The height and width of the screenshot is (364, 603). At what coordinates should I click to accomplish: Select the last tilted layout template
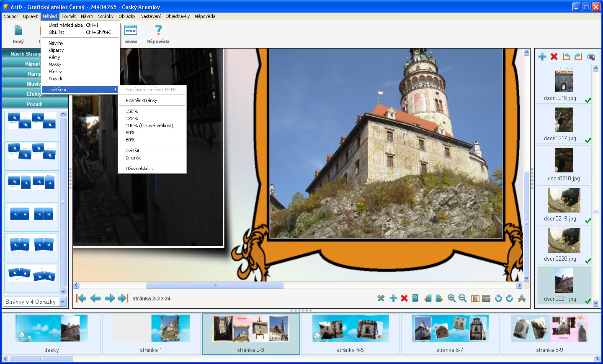point(32,278)
